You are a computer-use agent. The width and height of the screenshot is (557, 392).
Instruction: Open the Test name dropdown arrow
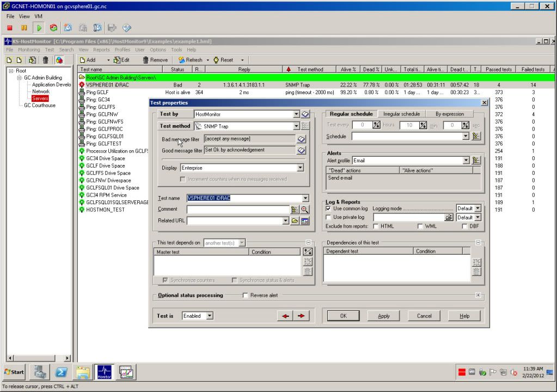coord(305,198)
